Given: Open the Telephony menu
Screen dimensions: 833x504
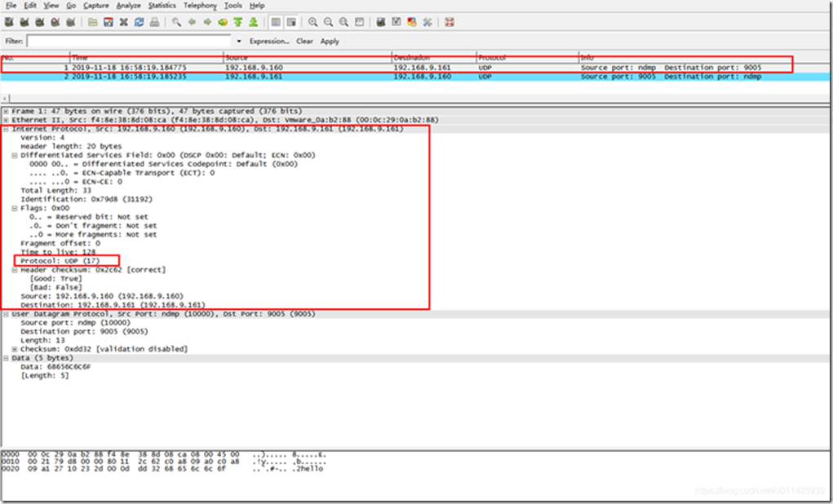Looking at the screenshot, I should [x=200, y=6].
